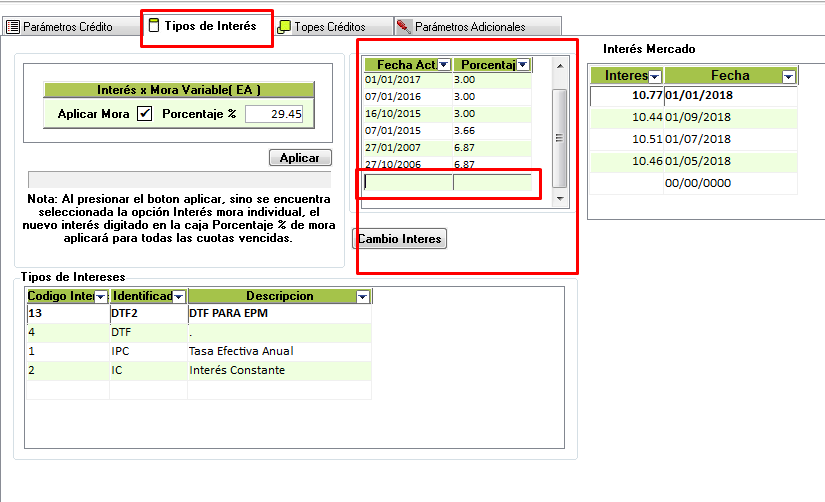
Task: Click the empty date cell in the new row
Action: coord(408,182)
